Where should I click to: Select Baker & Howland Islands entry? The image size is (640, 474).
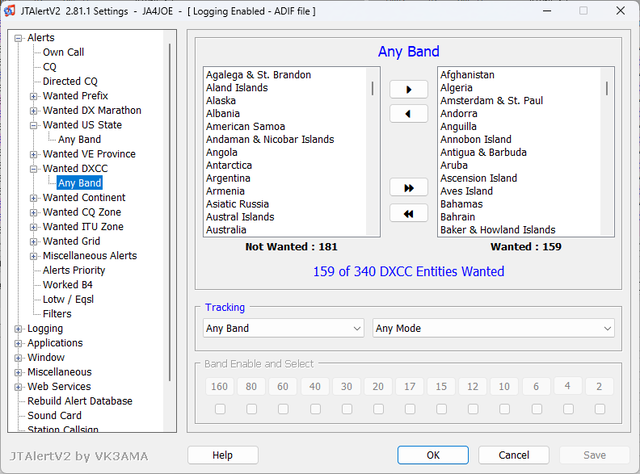pos(498,230)
